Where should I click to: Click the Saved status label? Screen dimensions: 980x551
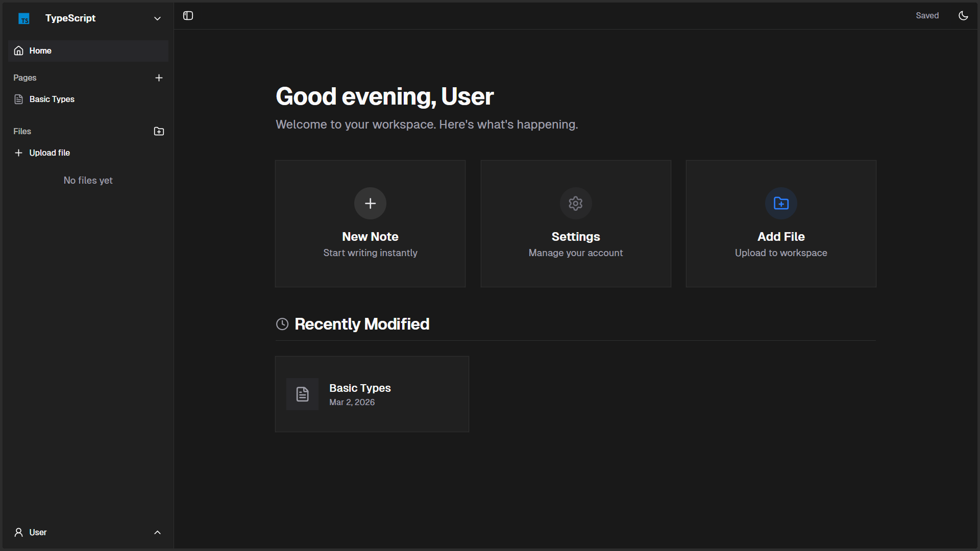pyautogui.click(x=927, y=15)
